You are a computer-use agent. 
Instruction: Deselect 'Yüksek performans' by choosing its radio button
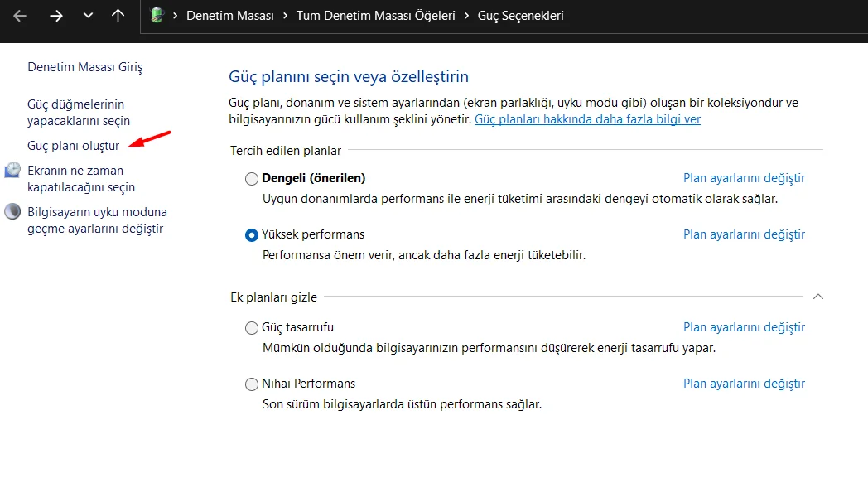click(x=251, y=234)
